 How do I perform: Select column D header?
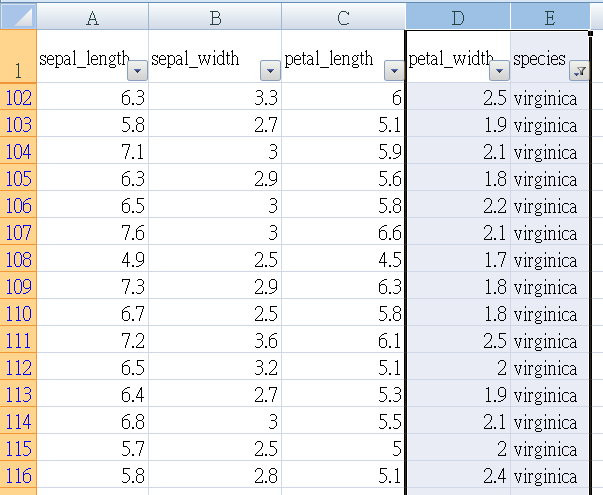458,17
